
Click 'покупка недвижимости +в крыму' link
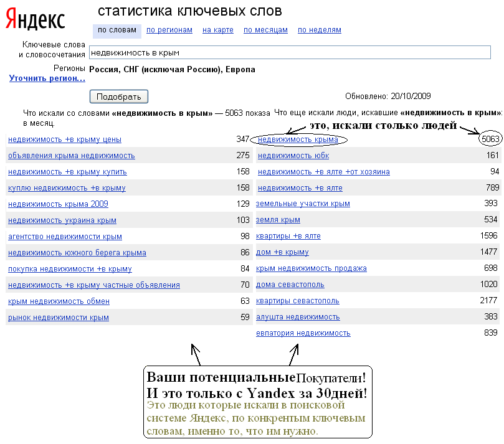70,269
